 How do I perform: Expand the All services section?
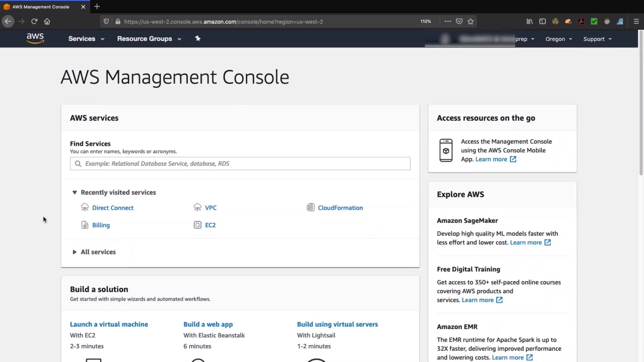click(x=74, y=252)
